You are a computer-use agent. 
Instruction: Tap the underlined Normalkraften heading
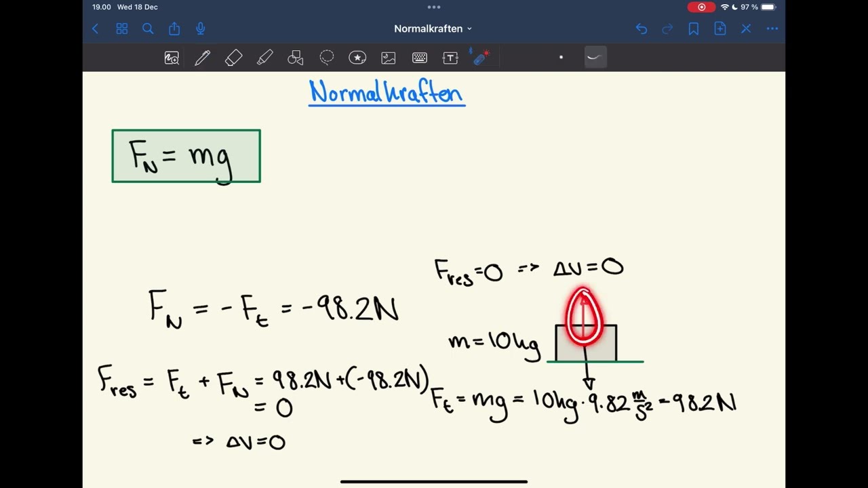click(387, 93)
